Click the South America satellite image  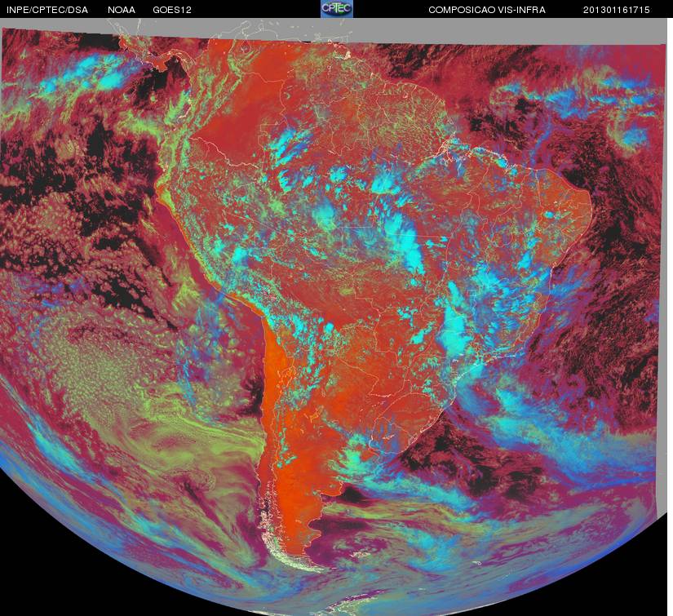334,317
